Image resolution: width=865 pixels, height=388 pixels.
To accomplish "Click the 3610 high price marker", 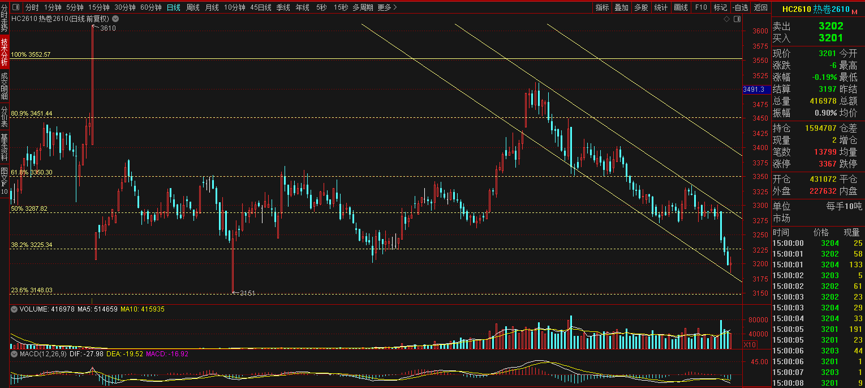I will coord(108,28).
